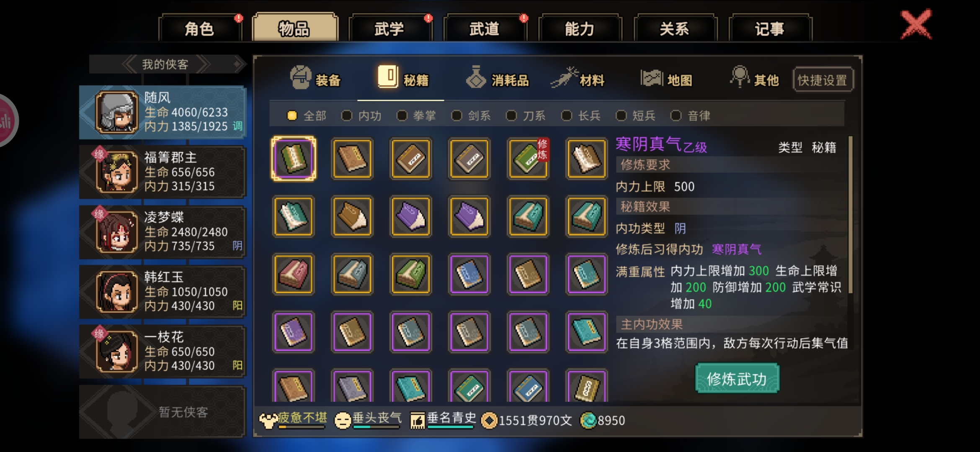Select the 剑系 filter radio button

pos(456,116)
